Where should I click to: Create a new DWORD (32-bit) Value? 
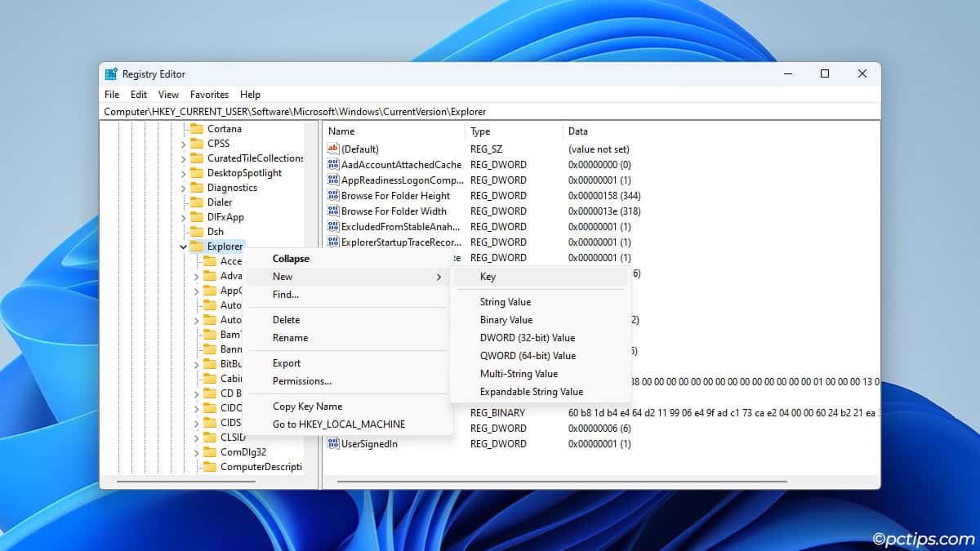tap(541, 338)
